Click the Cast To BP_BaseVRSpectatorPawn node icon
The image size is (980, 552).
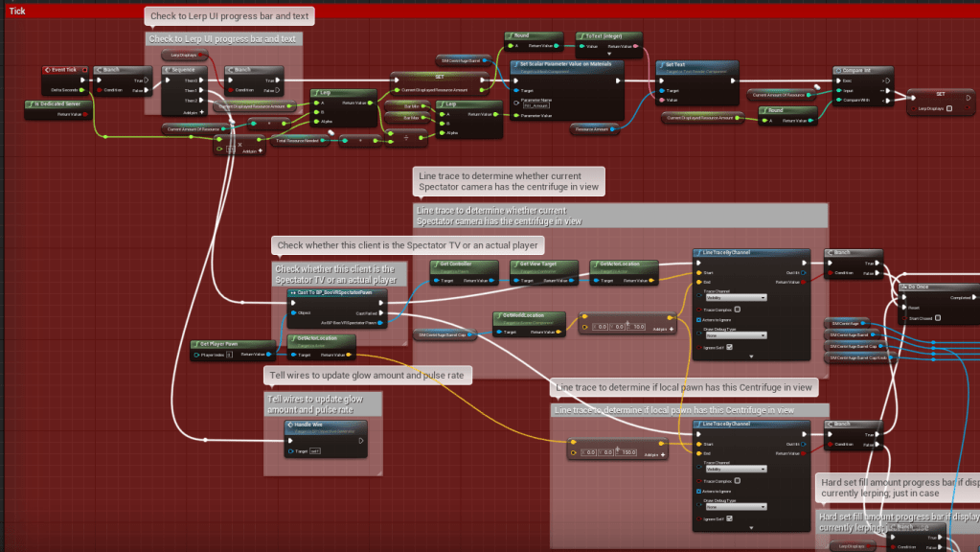tap(292, 291)
